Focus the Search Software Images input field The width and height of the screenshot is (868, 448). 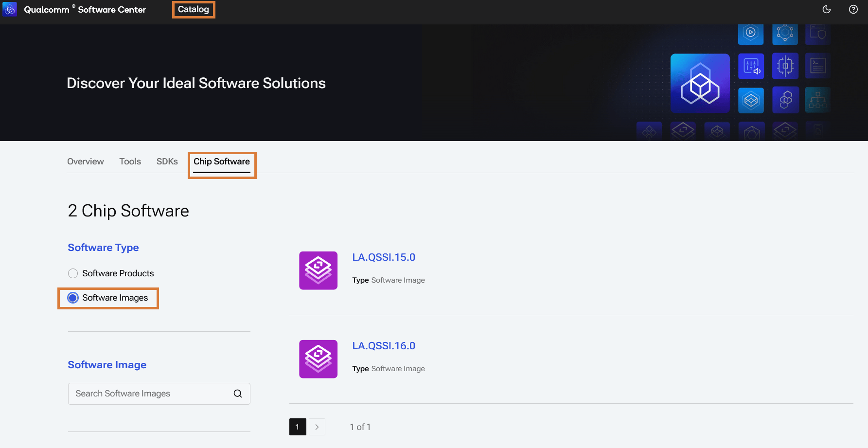click(x=159, y=394)
